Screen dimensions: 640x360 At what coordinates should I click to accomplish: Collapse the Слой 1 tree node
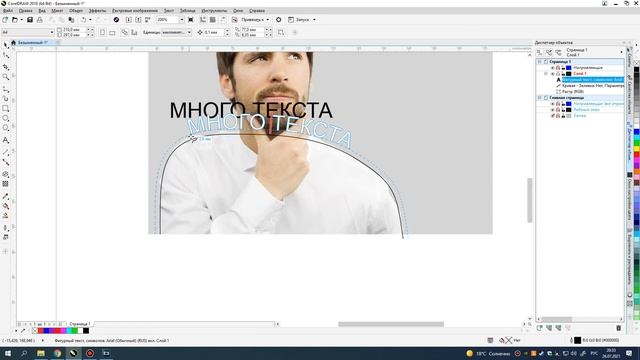click(x=546, y=74)
